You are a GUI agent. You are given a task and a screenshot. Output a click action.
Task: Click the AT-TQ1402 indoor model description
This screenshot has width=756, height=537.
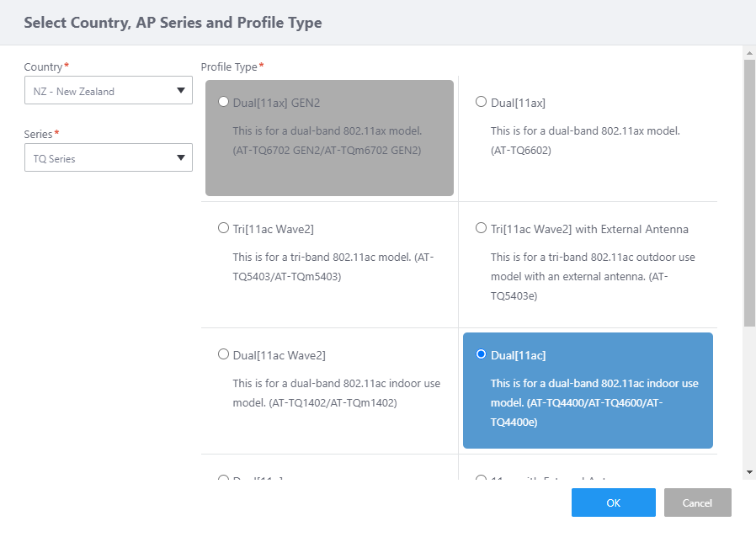(x=336, y=393)
